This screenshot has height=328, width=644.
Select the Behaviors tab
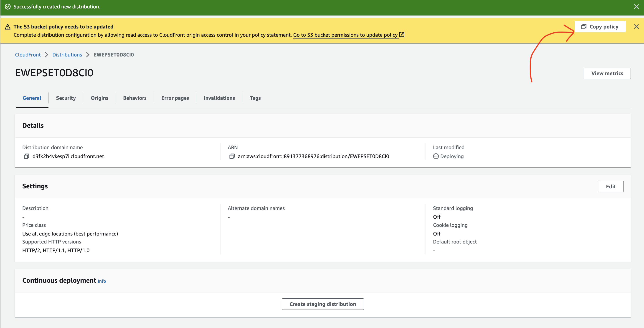pos(135,98)
